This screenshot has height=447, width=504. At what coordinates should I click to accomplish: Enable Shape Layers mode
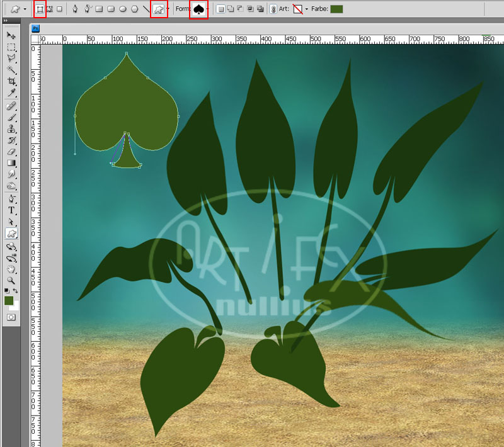40,9
